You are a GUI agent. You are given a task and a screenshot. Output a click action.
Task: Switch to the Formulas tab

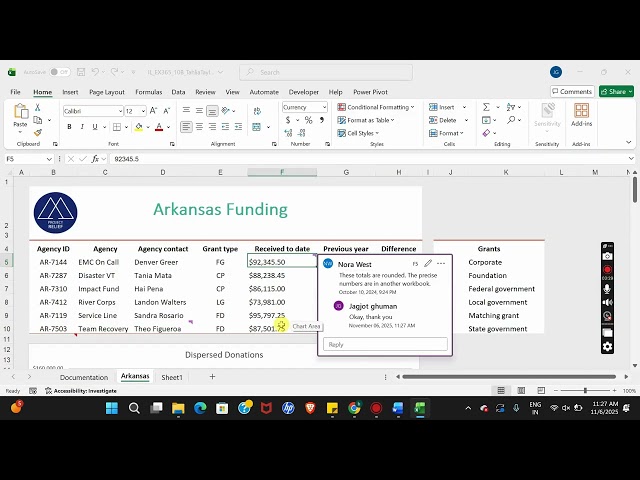click(x=149, y=92)
